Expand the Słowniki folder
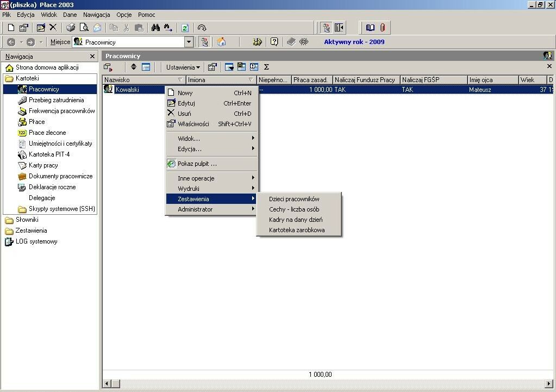Image resolution: width=556 pixels, height=392 pixels. click(27, 220)
